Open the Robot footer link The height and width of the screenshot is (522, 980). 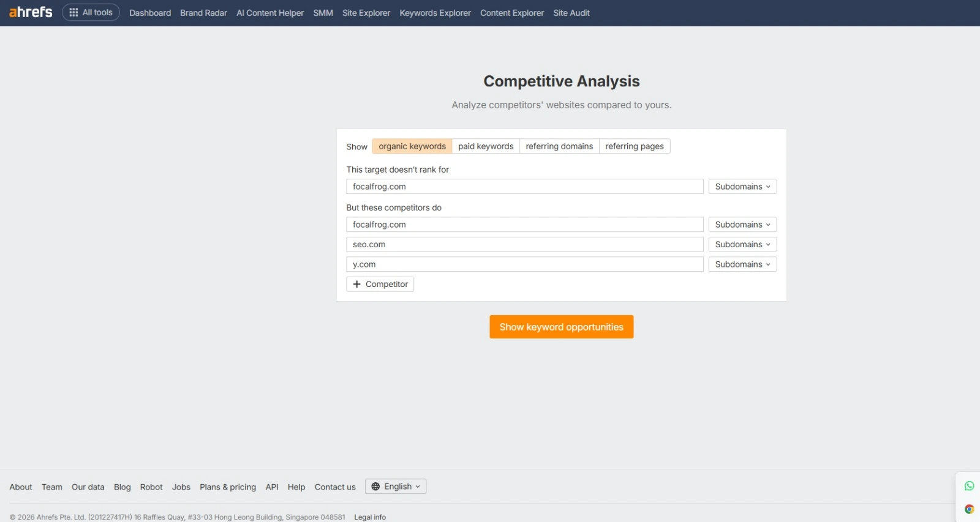click(x=151, y=487)
